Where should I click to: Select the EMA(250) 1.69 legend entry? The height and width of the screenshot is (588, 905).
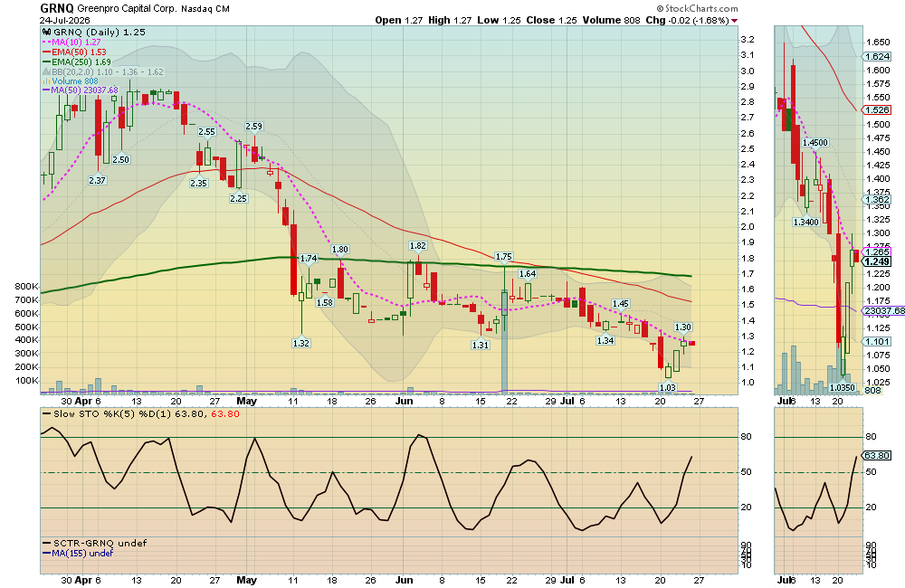[x=77, y=62]
